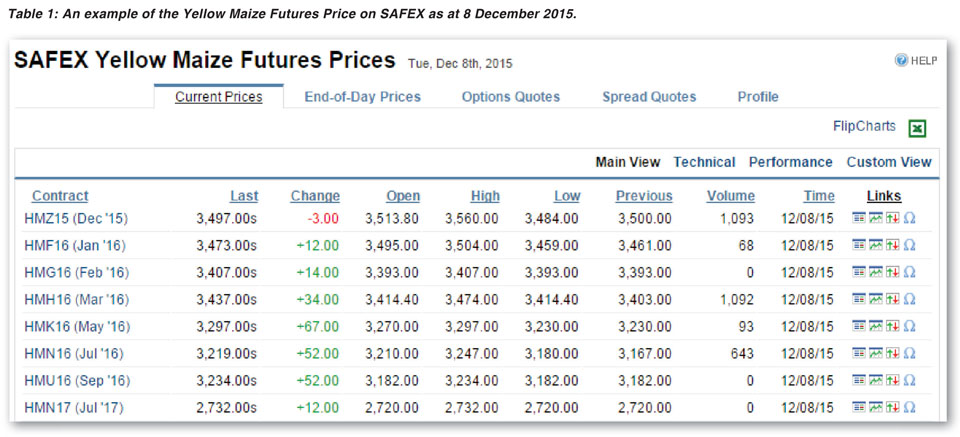The width and height of the screenshot is (960, 437).
Task: Open the HELP question mark icon
Action: (x=901, y=61)
